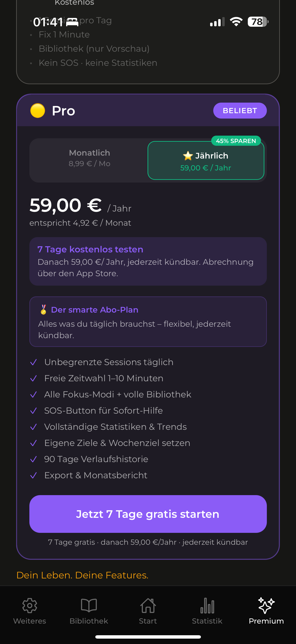Tap Dein Leben. Deine Features. heading
The height and width of the screenshot is (644, 296).
coord(82,575)
